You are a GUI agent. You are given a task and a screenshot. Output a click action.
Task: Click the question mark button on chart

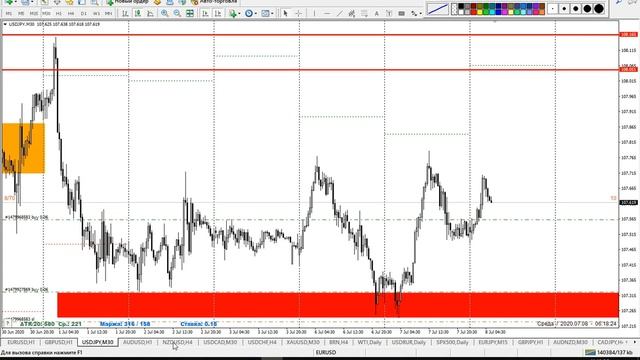pos(7,323)
